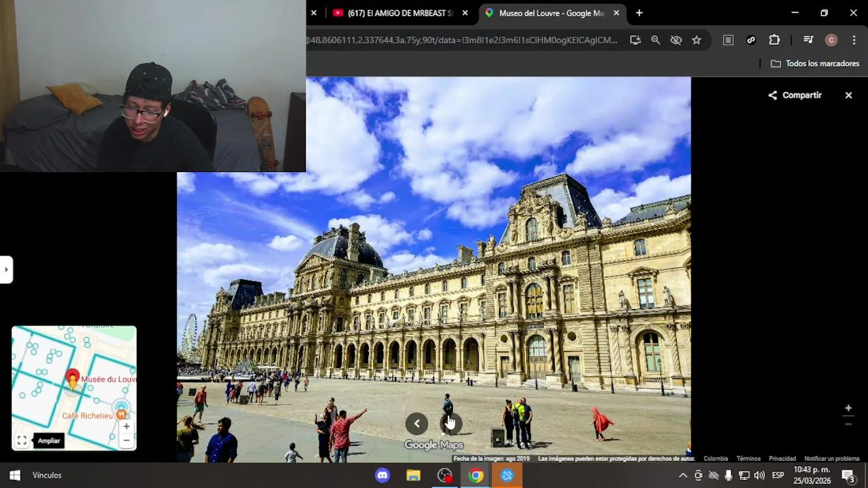Click the Ampliar tooltip label on minimap
This screenshot has width=868, height=488.
[49, 441]
